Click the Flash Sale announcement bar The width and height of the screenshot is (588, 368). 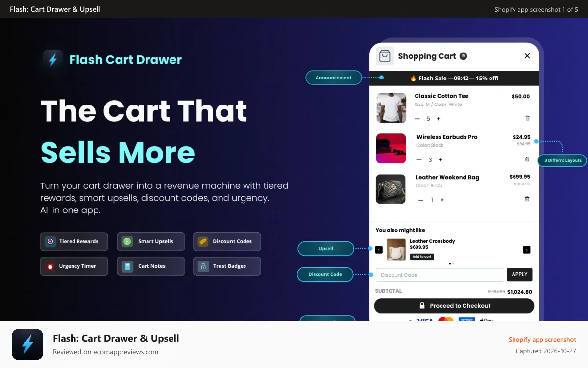tap(454, 78)
